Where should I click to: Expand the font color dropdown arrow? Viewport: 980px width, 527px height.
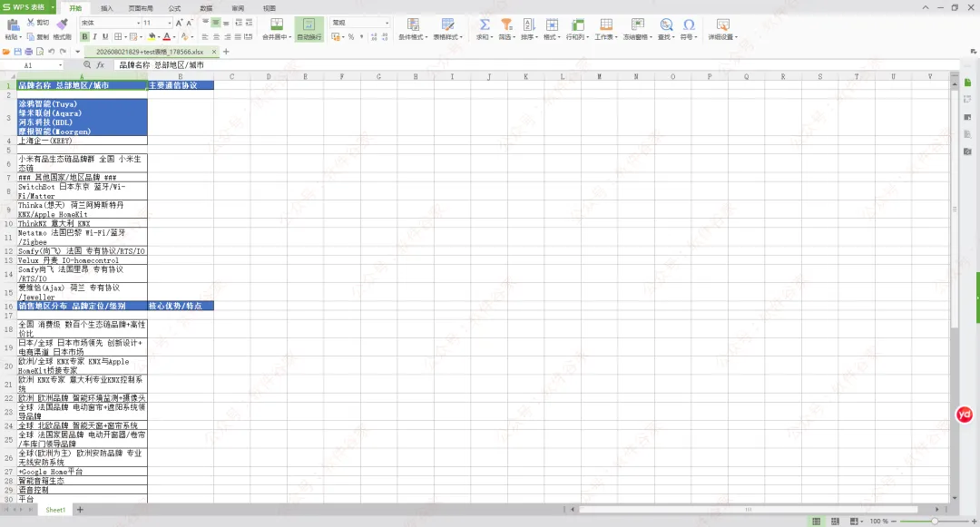coord(175,37)
